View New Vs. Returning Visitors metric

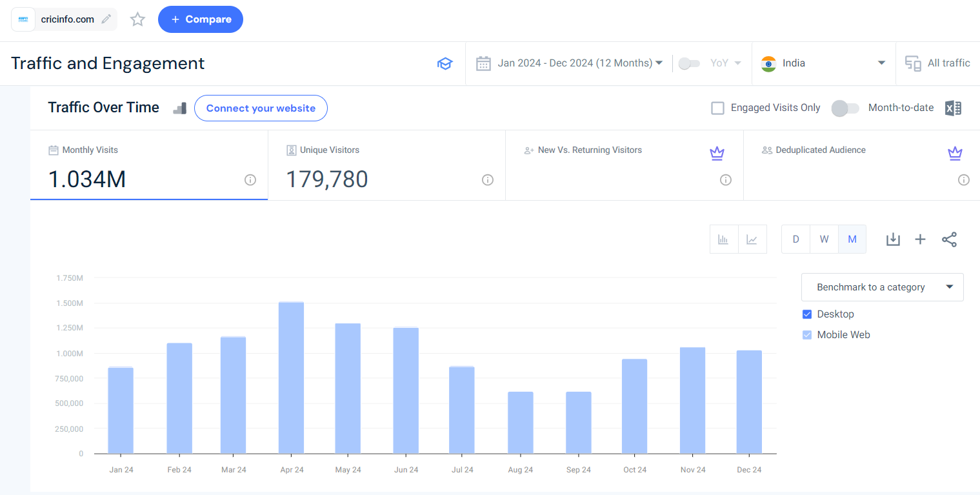pos(590,150)
